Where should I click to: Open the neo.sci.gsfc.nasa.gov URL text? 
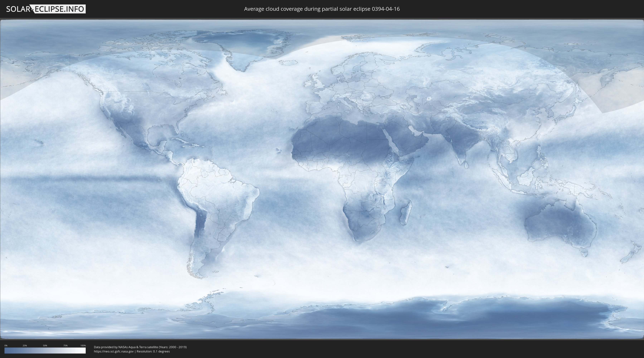(114, 351)
